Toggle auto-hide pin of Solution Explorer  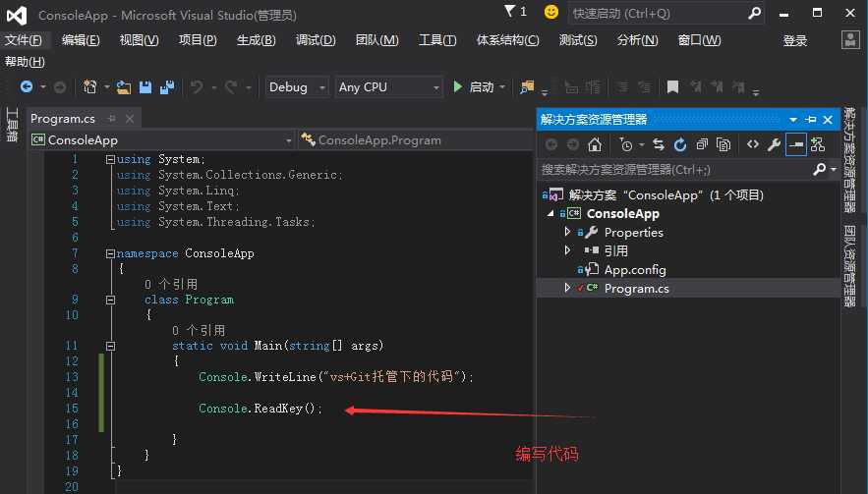coord(811,120)
